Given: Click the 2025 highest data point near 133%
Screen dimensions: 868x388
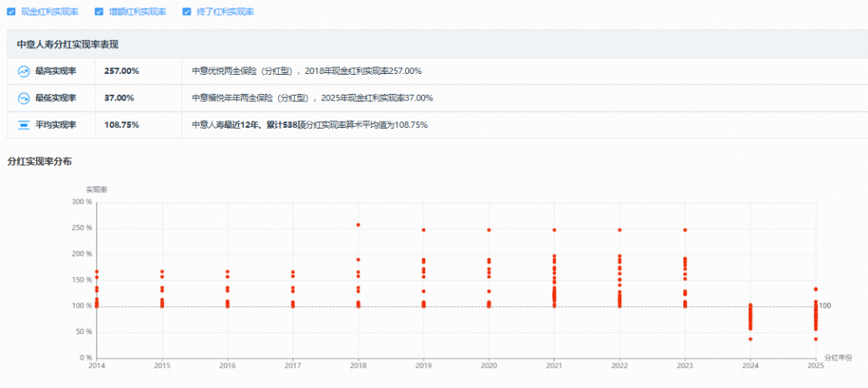Looking at the screenshot, I should pos(816,289).
